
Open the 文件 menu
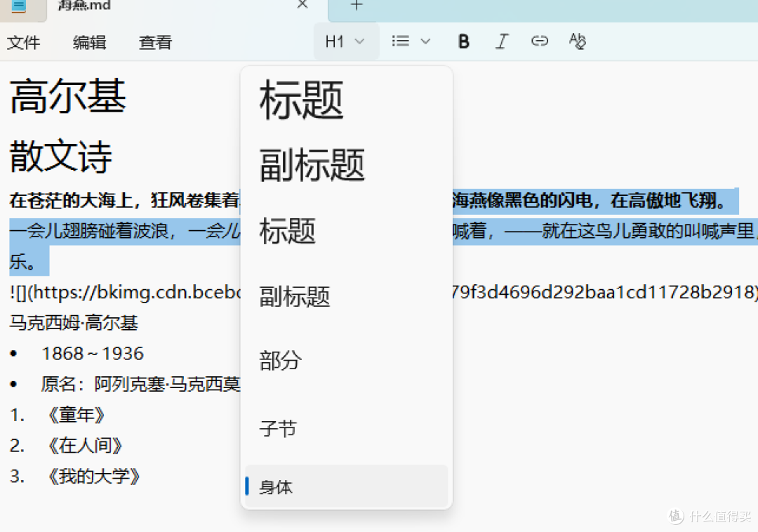coord(24,43)
